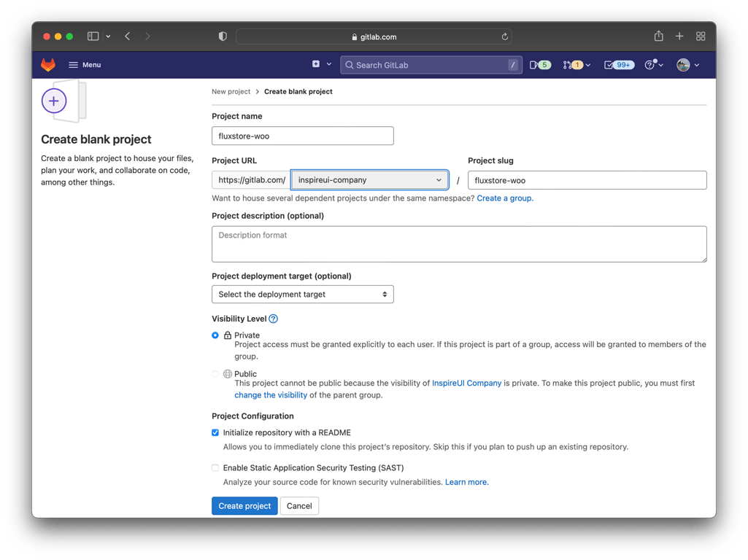
Task: Select the Private visibility radio
Action: [215, 335]
